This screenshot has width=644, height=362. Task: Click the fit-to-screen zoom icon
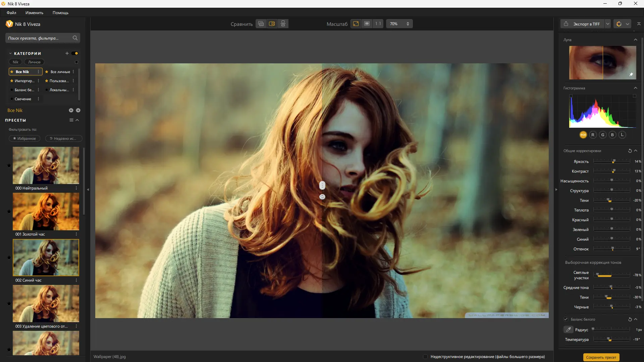coord(356,24)
